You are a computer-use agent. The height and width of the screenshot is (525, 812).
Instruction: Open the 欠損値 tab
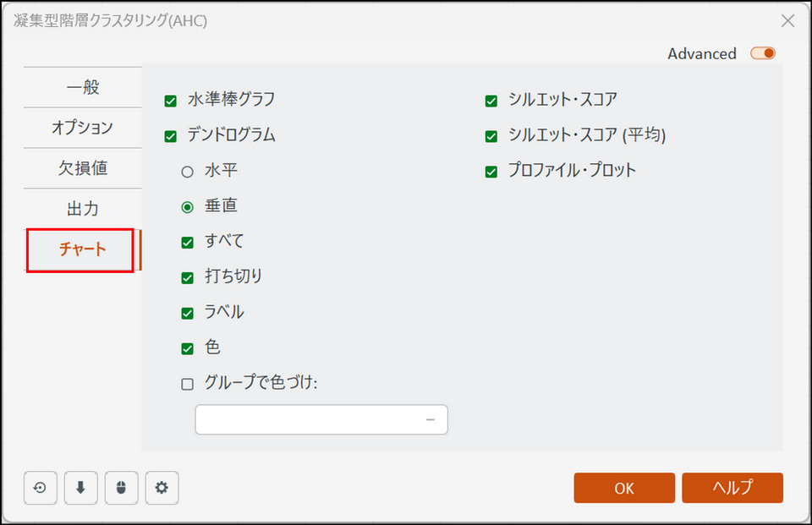[83, 167]
